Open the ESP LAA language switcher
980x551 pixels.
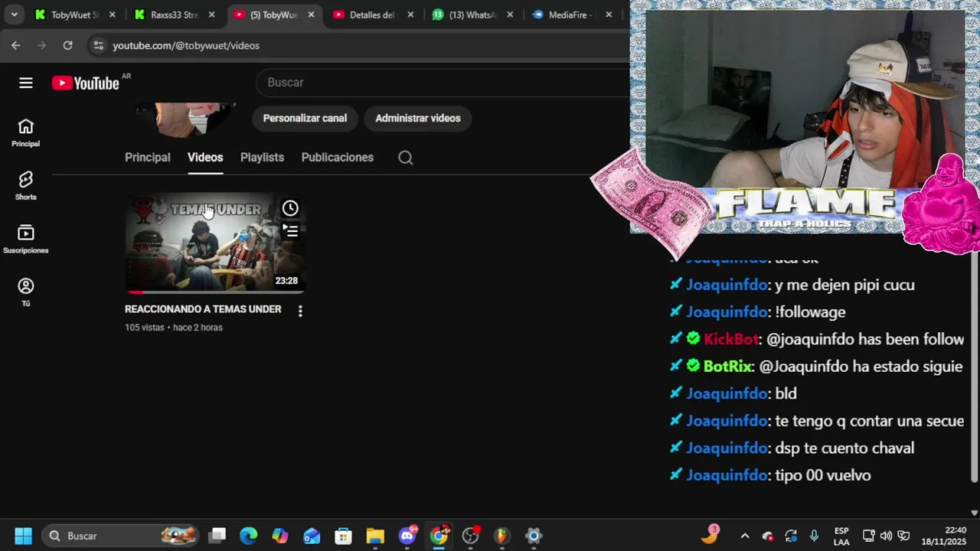click(841, 536)
